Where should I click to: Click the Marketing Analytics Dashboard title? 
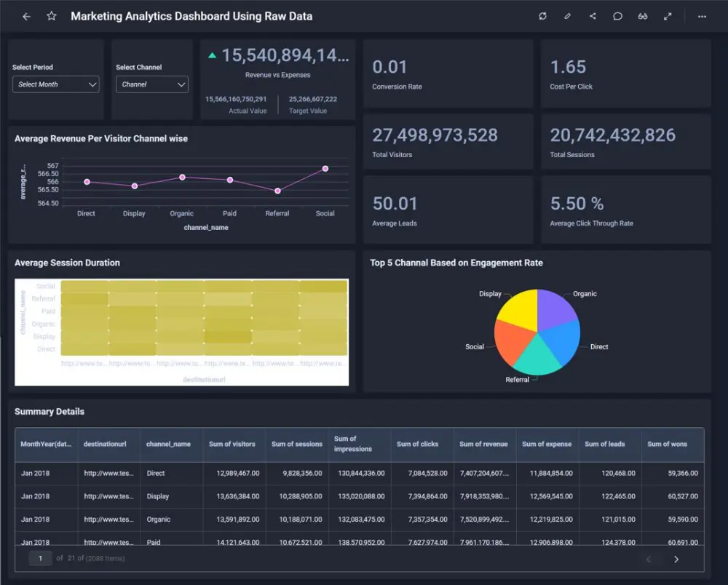pos(191,16)
